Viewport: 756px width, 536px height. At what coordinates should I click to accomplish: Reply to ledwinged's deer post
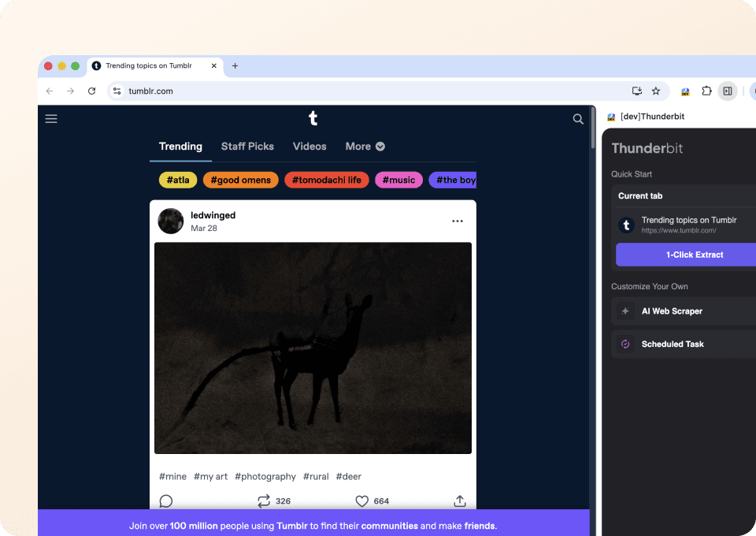coord(165,501)
